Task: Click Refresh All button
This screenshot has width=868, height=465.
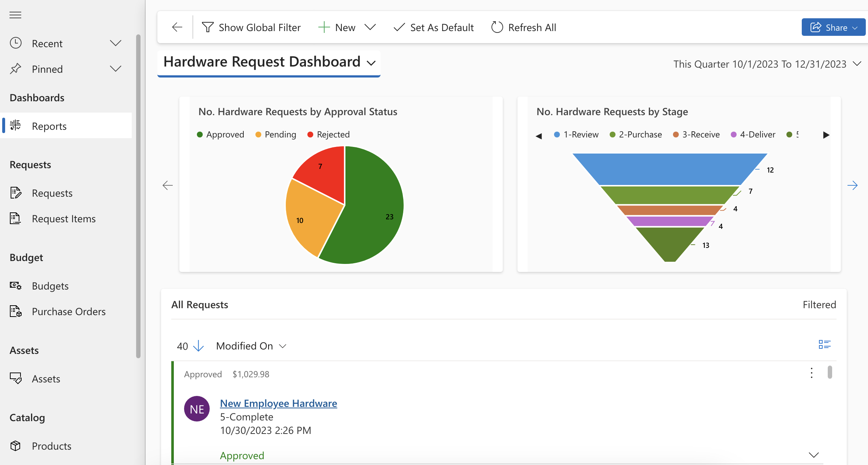Action: pos(523,26)
